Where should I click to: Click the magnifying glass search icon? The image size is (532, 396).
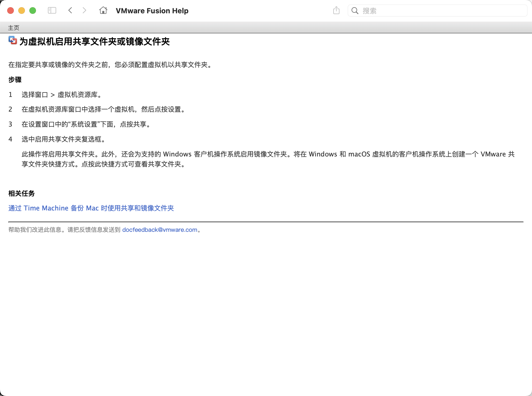pyautogui.click(x=355, y=11)
